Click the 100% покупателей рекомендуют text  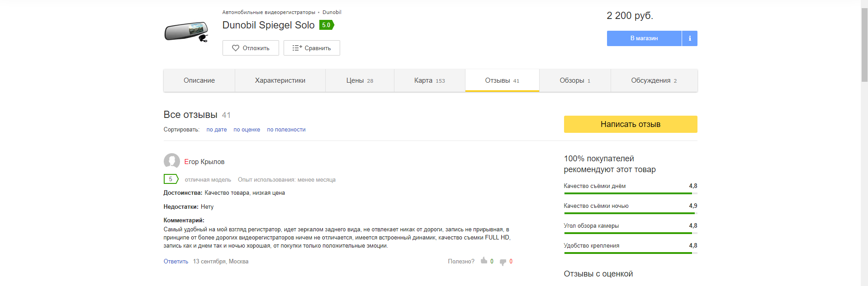click(x=610, y=164)
